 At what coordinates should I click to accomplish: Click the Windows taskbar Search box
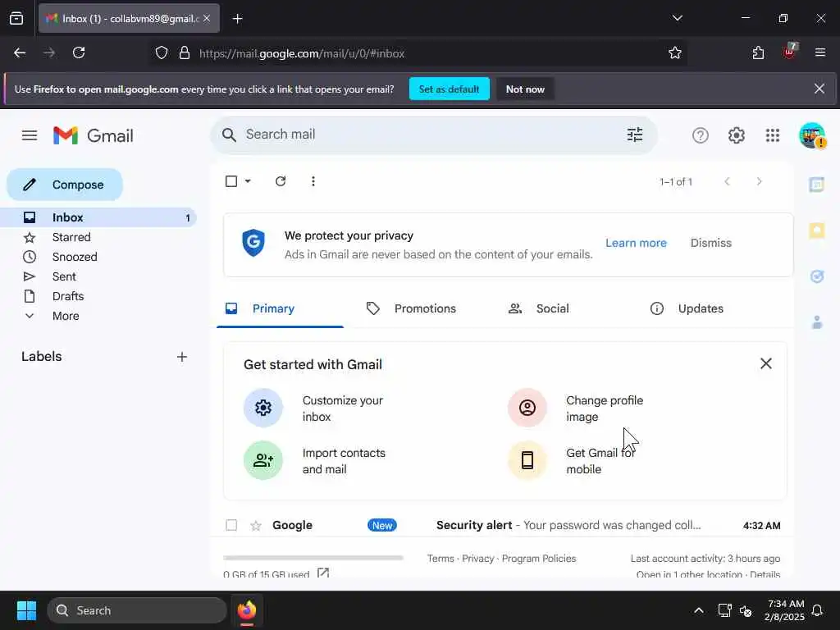pos(137,610)
